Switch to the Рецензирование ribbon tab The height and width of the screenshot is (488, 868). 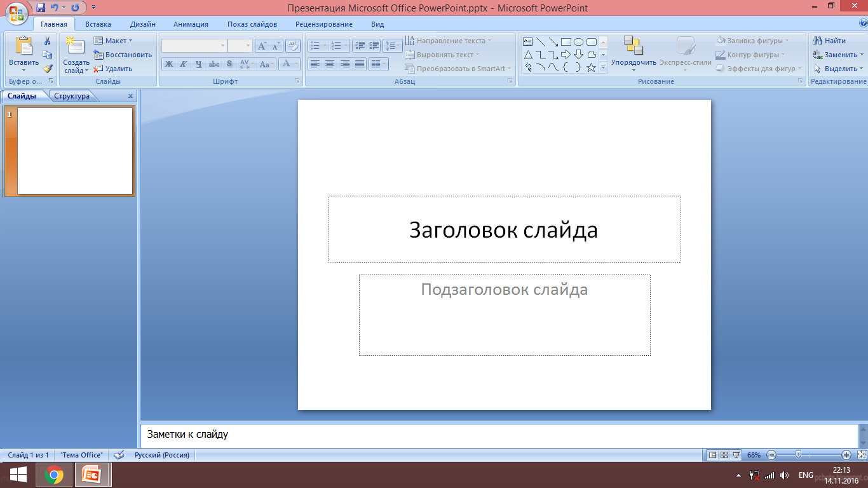(x=324, y=24)
